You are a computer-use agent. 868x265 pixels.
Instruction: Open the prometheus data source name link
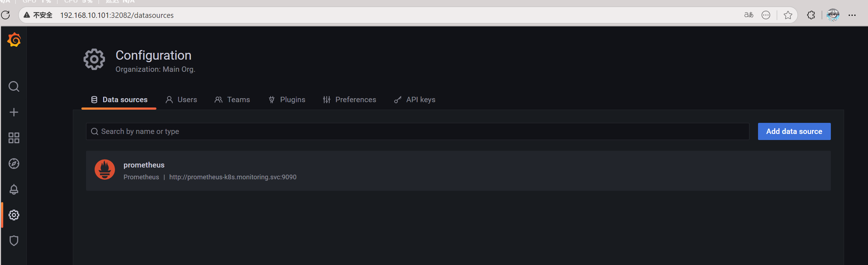[144, 165]
